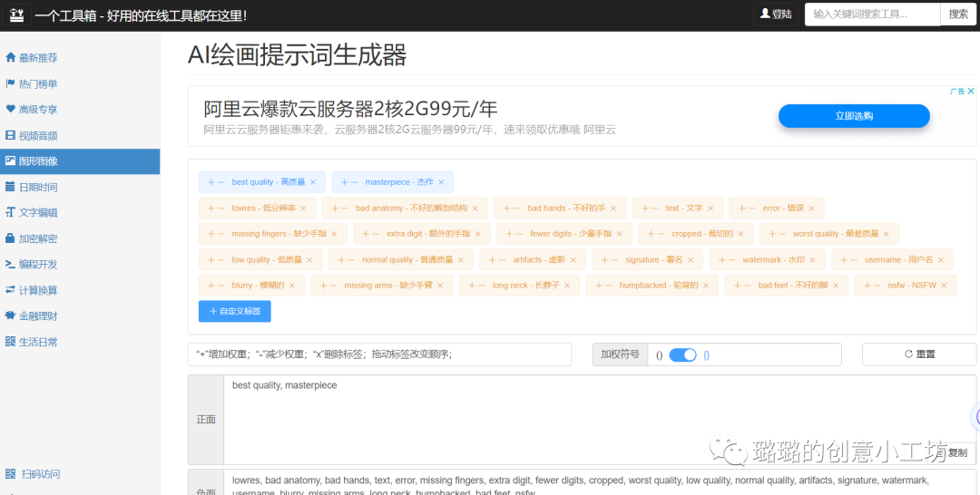Delete the 'humpbacked' tag
The height and width of the screenshot is (495, 980).
[706, 286]
